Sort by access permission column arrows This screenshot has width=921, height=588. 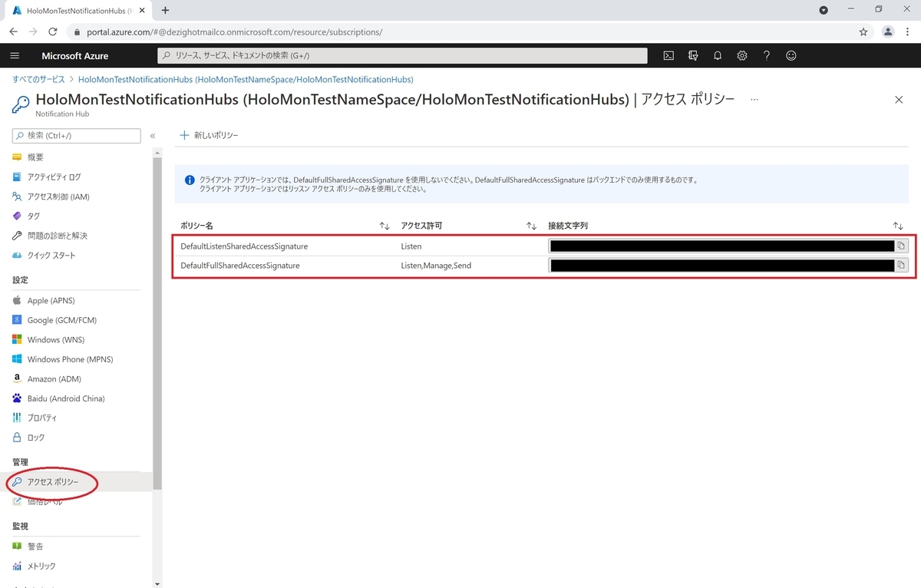coord(531,226)
